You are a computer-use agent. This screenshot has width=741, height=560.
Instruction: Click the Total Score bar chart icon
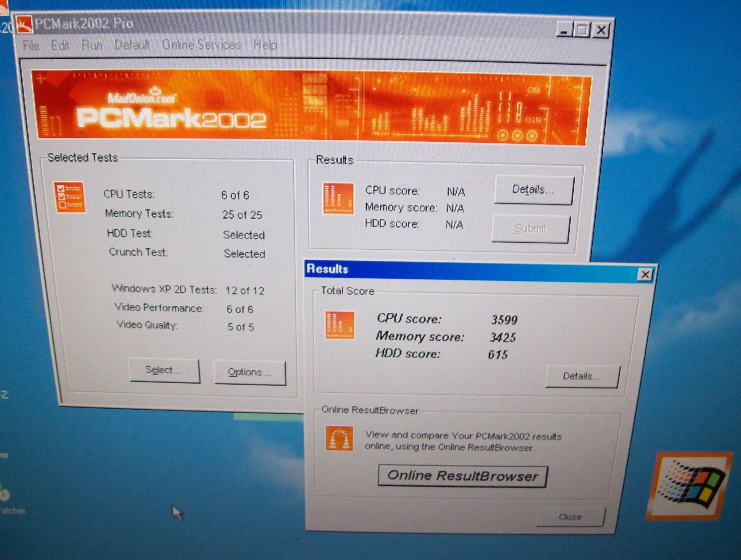pyautogui.click(x=339, y=325)
